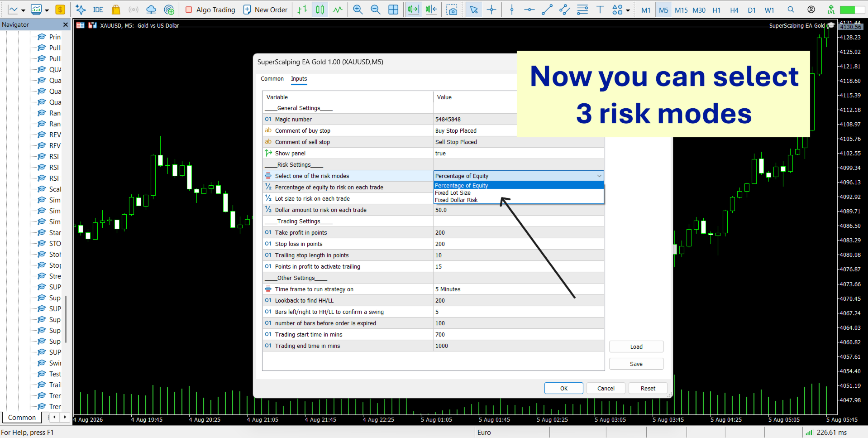
Task: Open the risk modes combo box
Action: pos(519,176)
